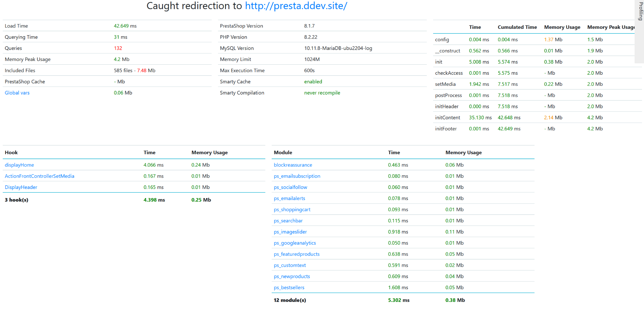Go to ps_googleanalytics module details
Image resolution: width=644 pixels, height=311 pixels.
295,243
